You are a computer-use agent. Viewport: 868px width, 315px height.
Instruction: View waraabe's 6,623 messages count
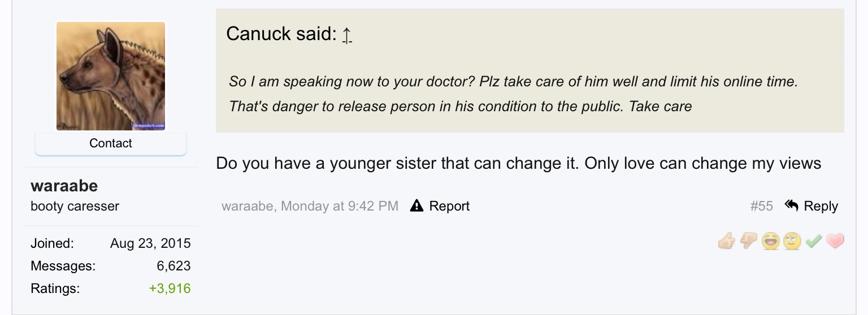(x=173, y=266)
